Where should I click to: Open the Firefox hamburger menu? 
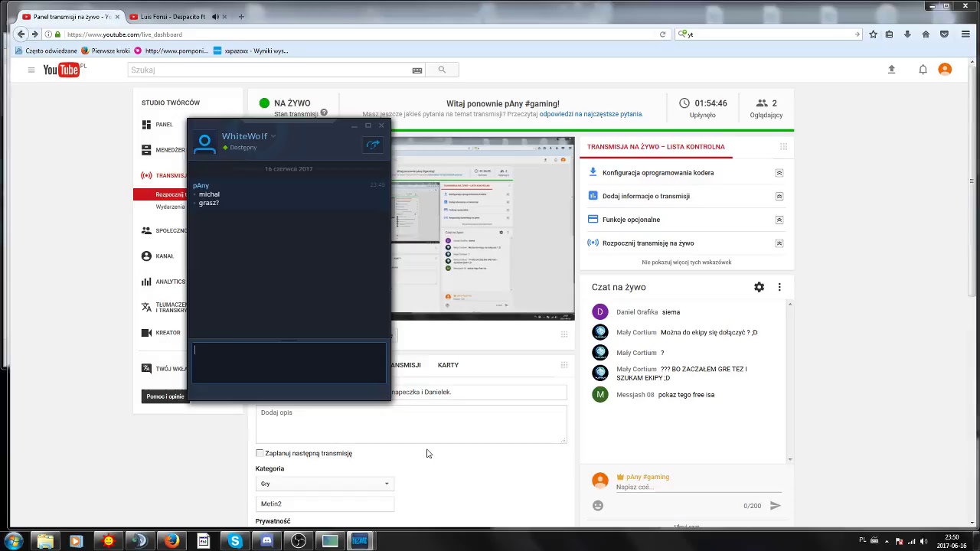965,34
